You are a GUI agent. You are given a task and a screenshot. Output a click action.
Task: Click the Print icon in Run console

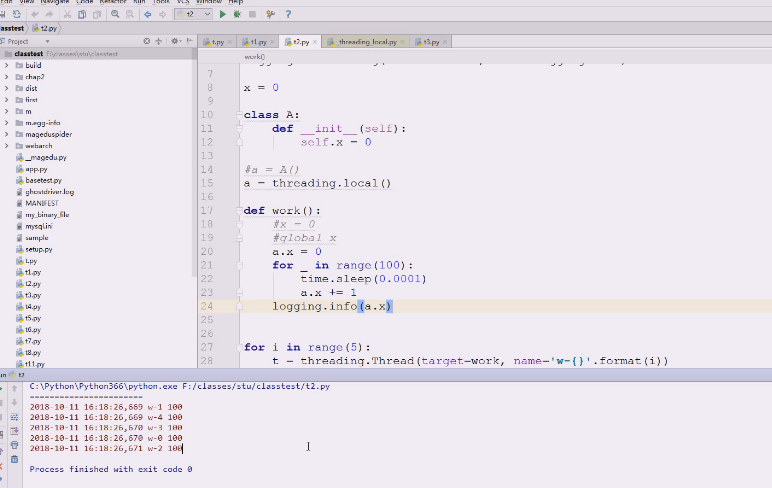click(x=14, y=445)
